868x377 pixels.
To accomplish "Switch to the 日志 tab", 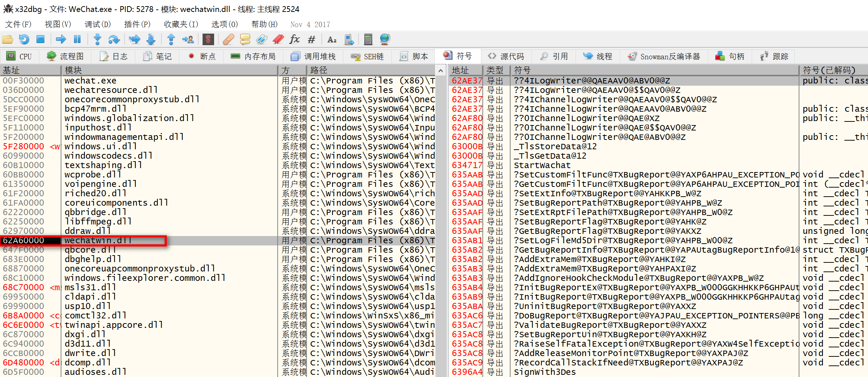I will pos(114,56).
